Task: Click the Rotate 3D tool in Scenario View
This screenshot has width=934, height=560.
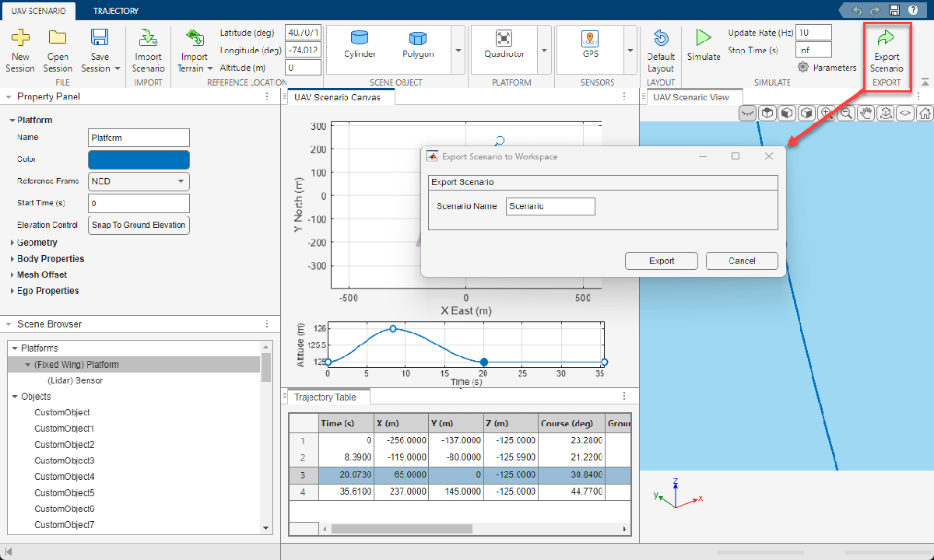Action: [x=885, y=113]
